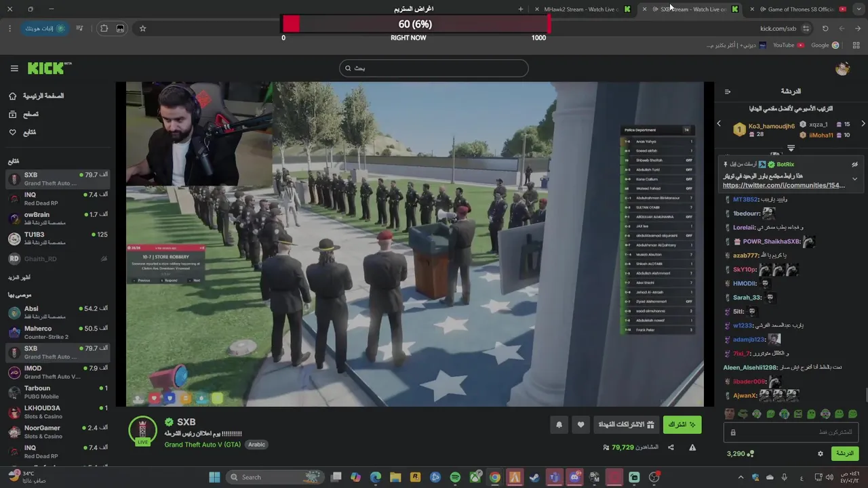Open chat settings gear icon

(x=820, y=453)
